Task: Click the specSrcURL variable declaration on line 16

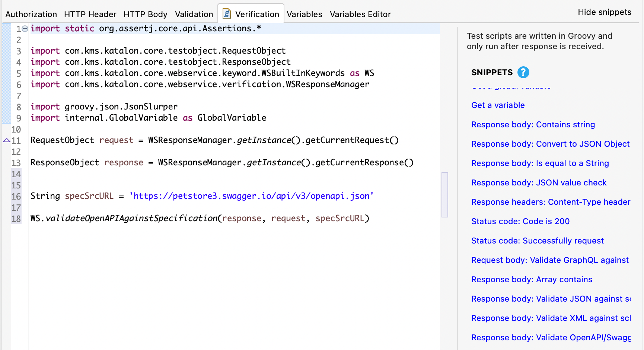Action: tap(89, 196)
